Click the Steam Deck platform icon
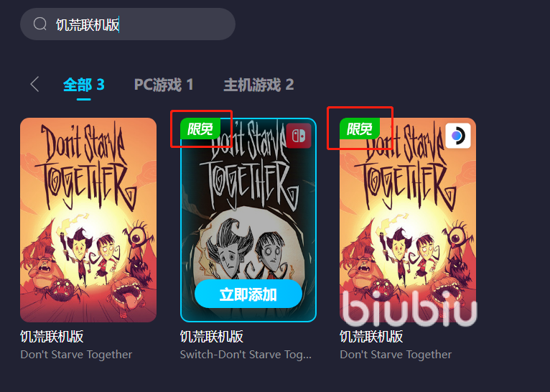Screen dimensions: 550x392 (458, 136)
